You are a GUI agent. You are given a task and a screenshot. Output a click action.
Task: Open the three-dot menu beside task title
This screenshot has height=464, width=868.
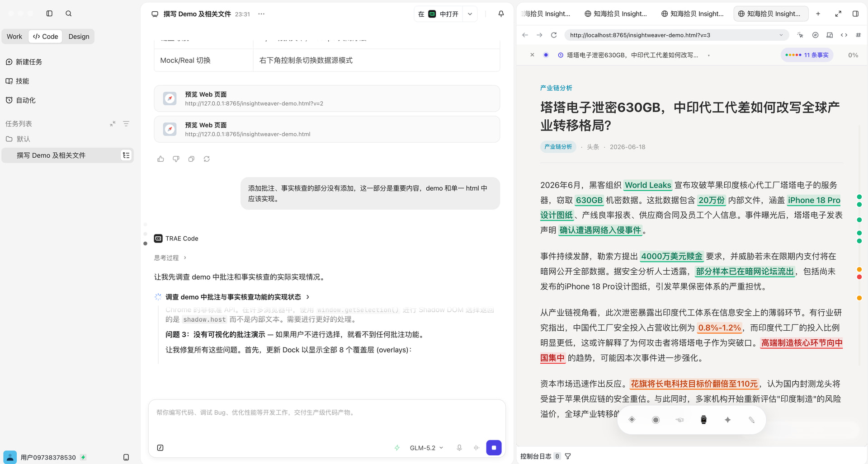tap(261, 14)
